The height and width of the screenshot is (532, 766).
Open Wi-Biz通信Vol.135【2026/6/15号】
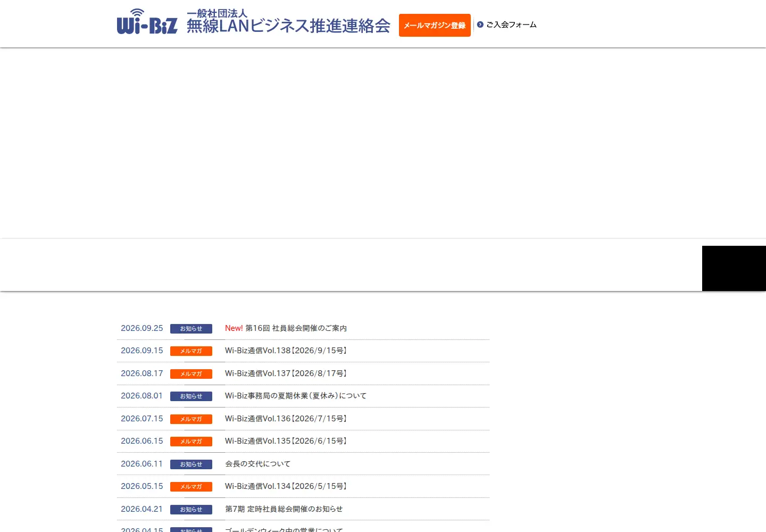coord(286,441)
